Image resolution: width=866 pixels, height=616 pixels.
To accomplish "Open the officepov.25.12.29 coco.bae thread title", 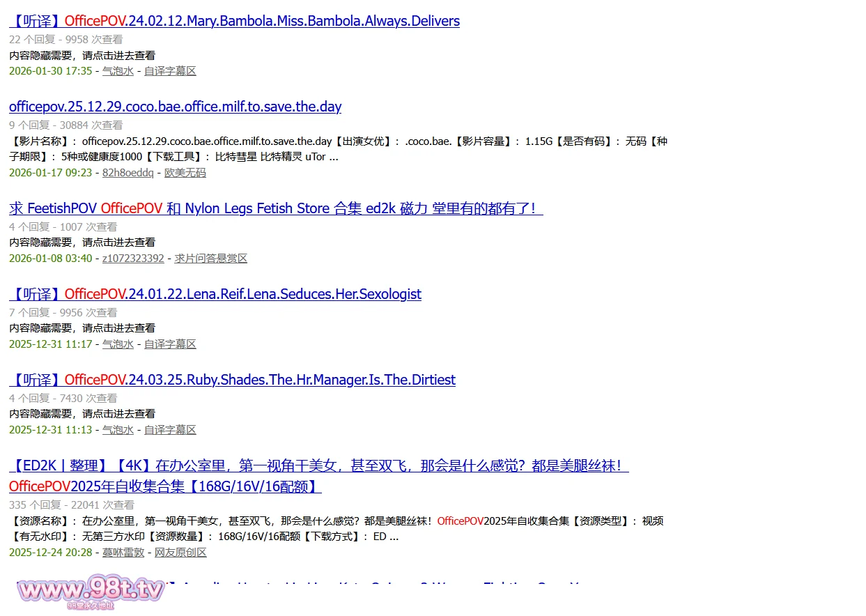I will pos(175,107).
